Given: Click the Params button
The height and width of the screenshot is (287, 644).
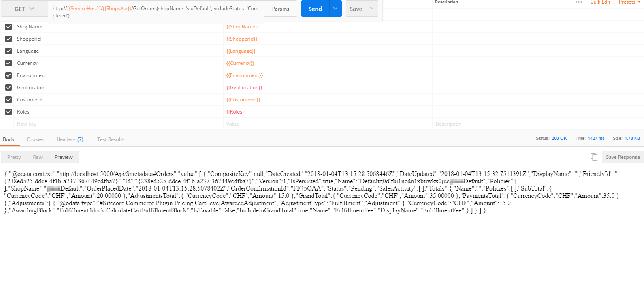Looking at the screenshot, I should [281, 9].
